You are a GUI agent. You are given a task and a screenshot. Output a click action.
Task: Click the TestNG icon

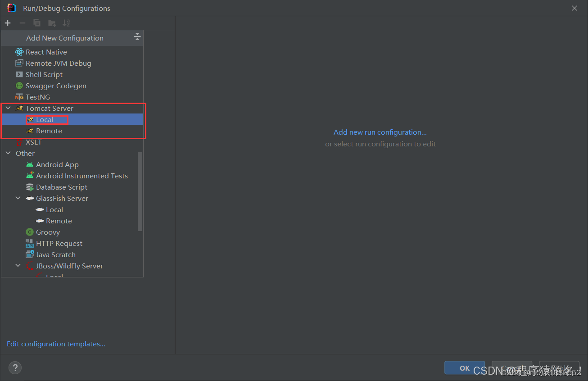coord(19,97)
